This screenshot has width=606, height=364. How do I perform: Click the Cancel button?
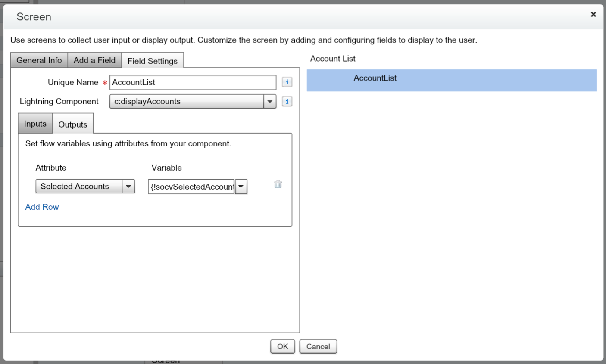tap(318, 346)
